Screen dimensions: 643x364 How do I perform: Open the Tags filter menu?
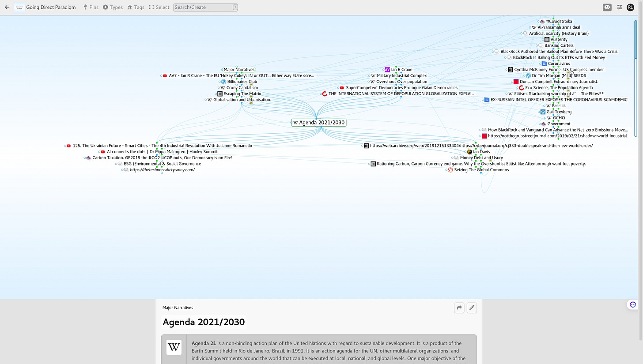pyautogui.click(x=136, y=7)
